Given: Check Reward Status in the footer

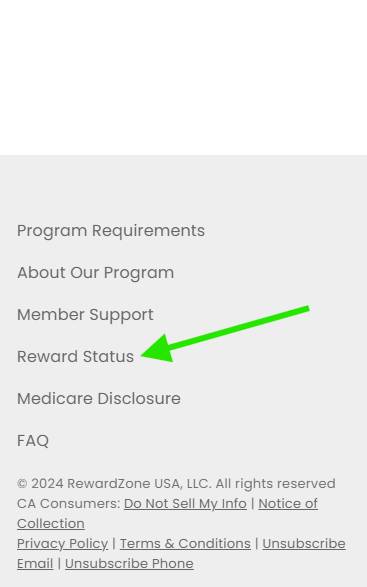Looking at the screenshot, I should [x=75, y=356].
